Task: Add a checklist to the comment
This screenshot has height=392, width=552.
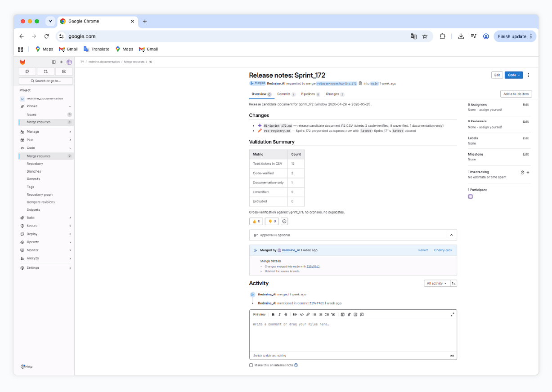Action: point(327,315)
